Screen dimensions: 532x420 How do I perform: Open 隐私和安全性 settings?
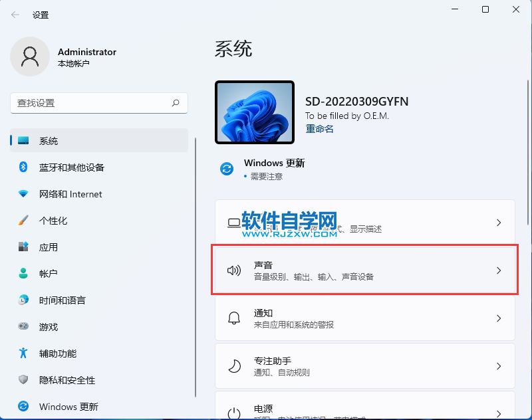tap(98, 379)
